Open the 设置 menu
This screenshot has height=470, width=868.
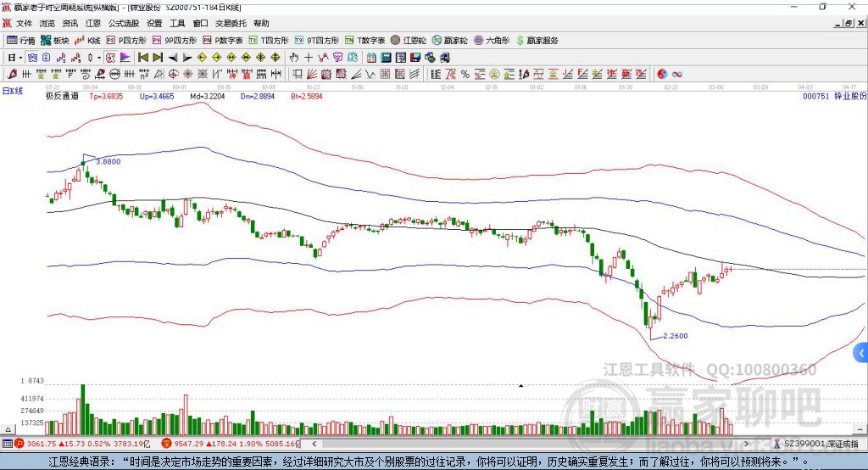(154, 23)
